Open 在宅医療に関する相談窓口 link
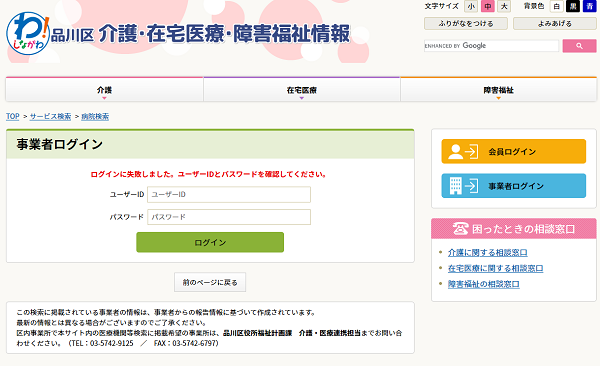 click(x=496, y=268)
